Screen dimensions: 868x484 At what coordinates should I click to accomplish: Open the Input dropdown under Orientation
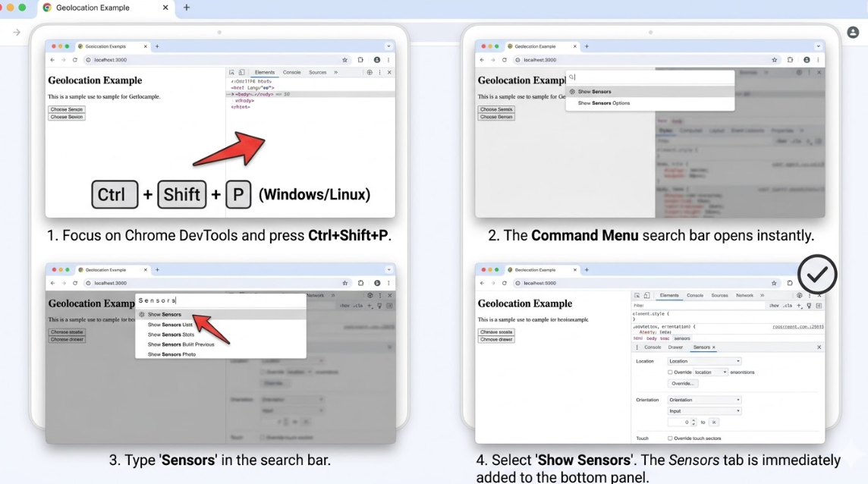tap(704, 411)
